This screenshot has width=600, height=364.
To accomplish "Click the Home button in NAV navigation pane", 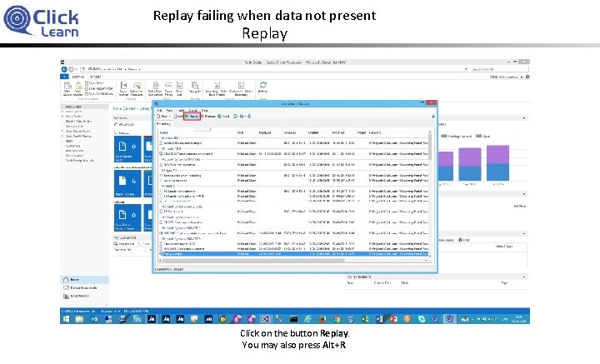I will tap(84, 280).
